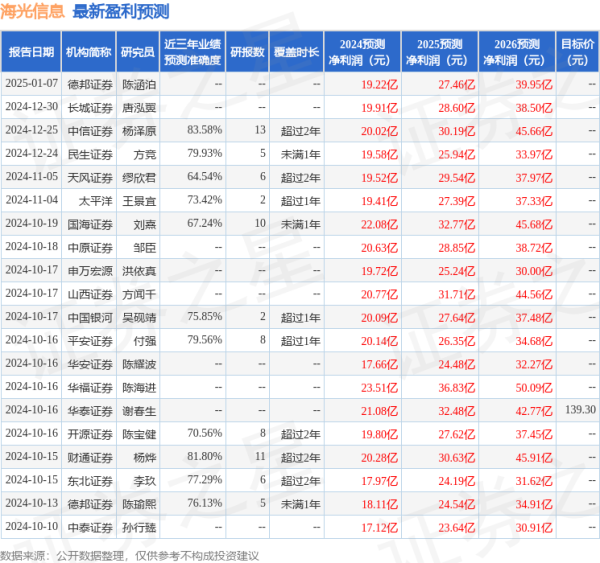Click the 国海证券 institution cell
Image resolution: width=600 pixels, height=563 pixels.
[90, 225]
